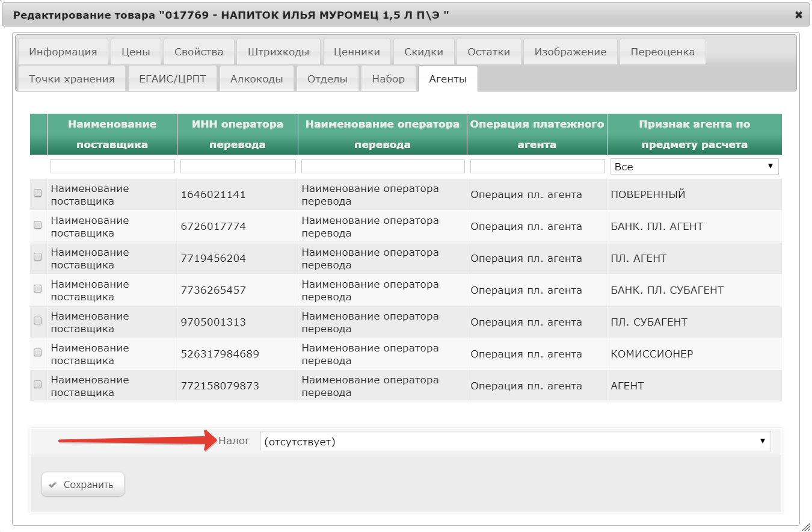Switch to the Цены tab

pyautogui.click(x=136, y=52)
